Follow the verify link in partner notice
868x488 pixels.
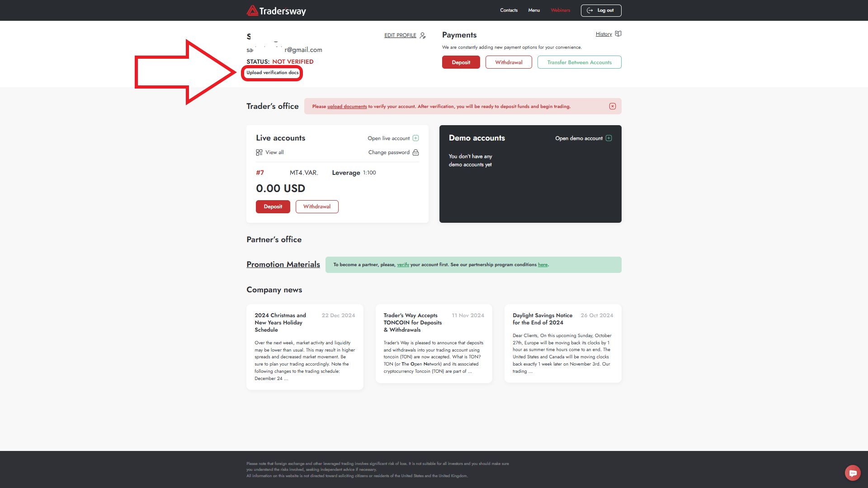click(x=403, y=265)
